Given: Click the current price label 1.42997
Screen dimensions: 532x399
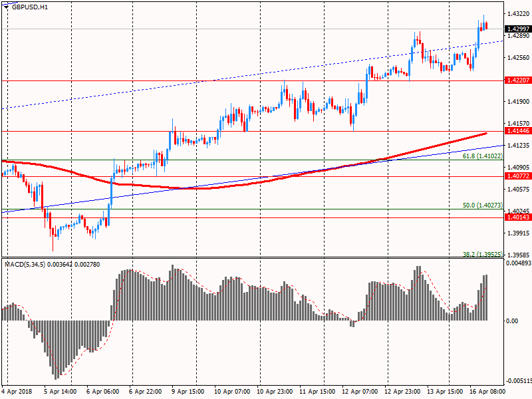Looking at the screenshot, I should click(x=518, y=29).
